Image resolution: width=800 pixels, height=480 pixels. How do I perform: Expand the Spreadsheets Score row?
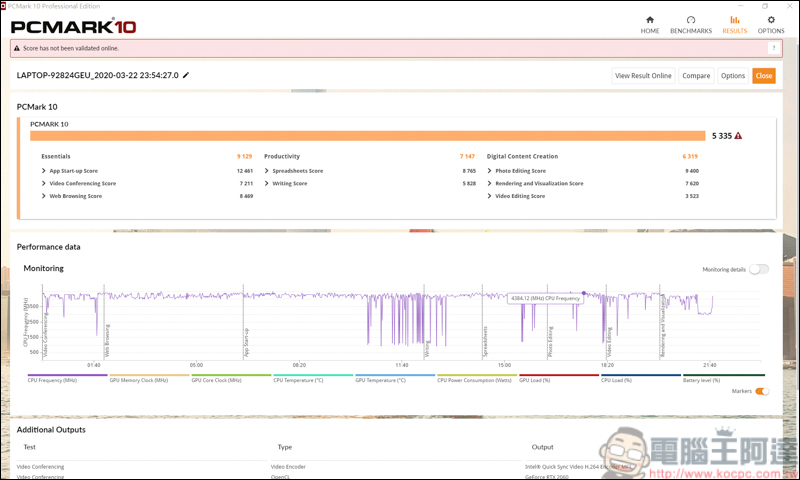point(267,171)
